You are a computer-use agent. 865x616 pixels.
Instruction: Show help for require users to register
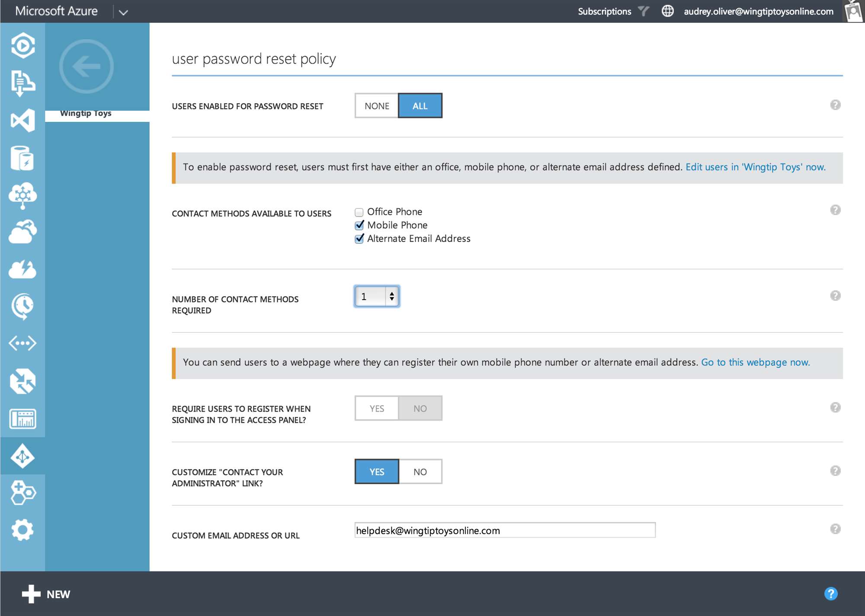(835, 408)
